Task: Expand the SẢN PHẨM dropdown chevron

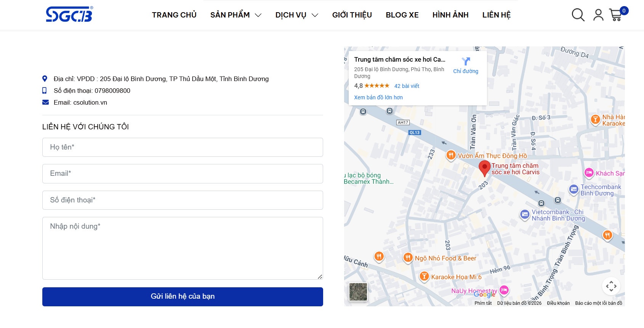Action: 258,15
